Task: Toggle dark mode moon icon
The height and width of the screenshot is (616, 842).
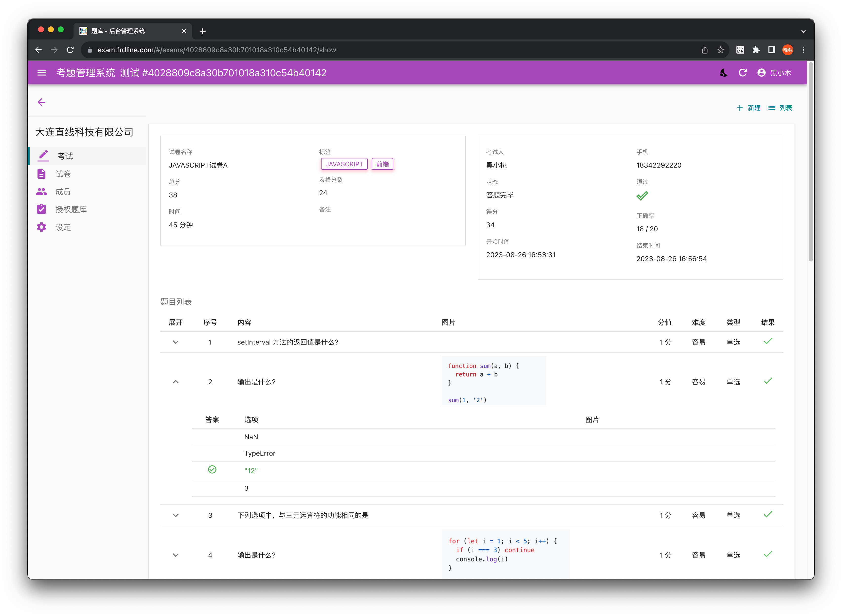Action: (x=723, y=73)
